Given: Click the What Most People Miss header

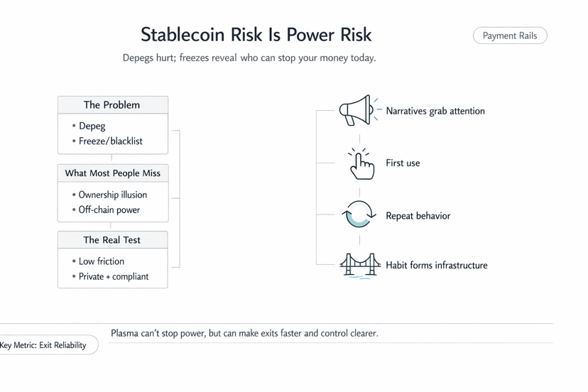Looking at the screenshot, I should pyautogui.click(x=112, y=173).
